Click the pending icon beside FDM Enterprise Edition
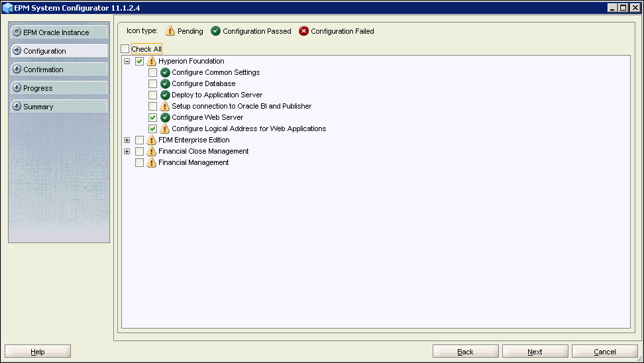 [152, 140]
